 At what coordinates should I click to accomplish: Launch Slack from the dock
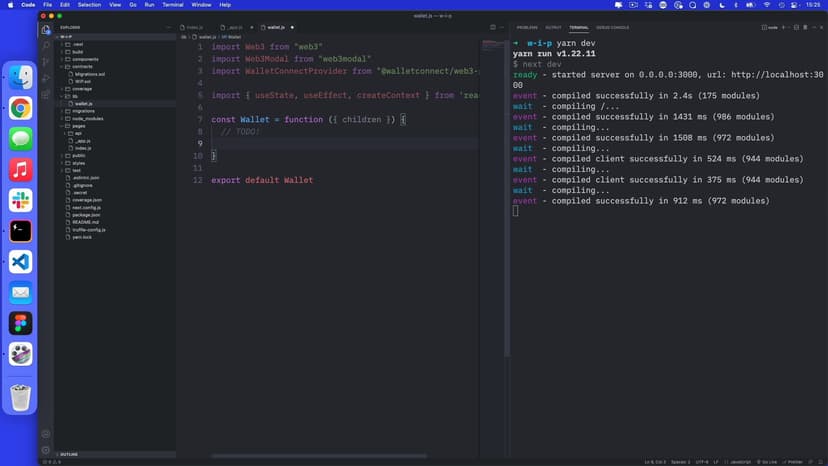click(20, 200)
